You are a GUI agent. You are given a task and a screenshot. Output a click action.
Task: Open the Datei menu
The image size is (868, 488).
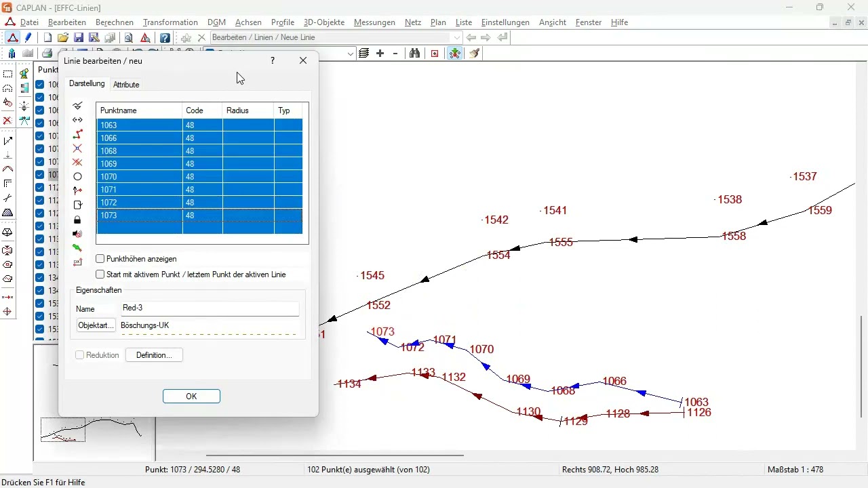pyautogui.click(x=29, y=22)
